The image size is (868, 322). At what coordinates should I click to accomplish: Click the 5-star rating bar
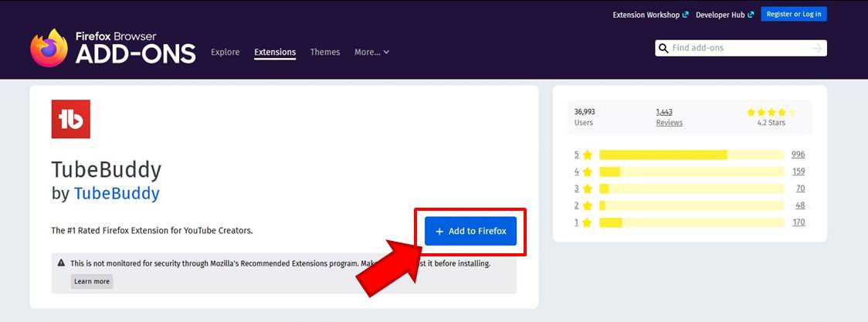[691, 155]
